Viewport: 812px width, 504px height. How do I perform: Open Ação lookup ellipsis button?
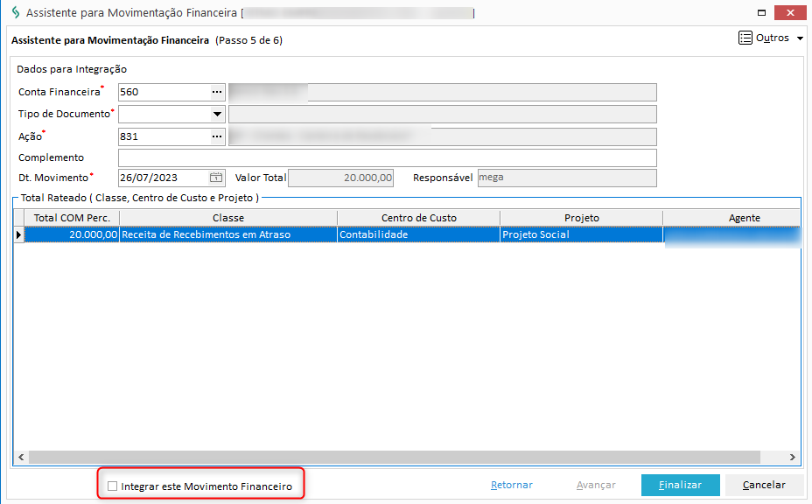click(216, 136)
